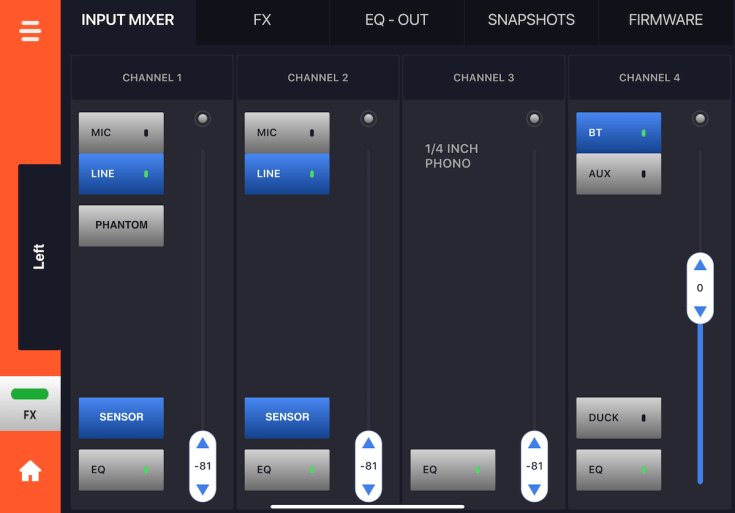
Task: Open the FIRMWARE tab
Action: point(665,20)
